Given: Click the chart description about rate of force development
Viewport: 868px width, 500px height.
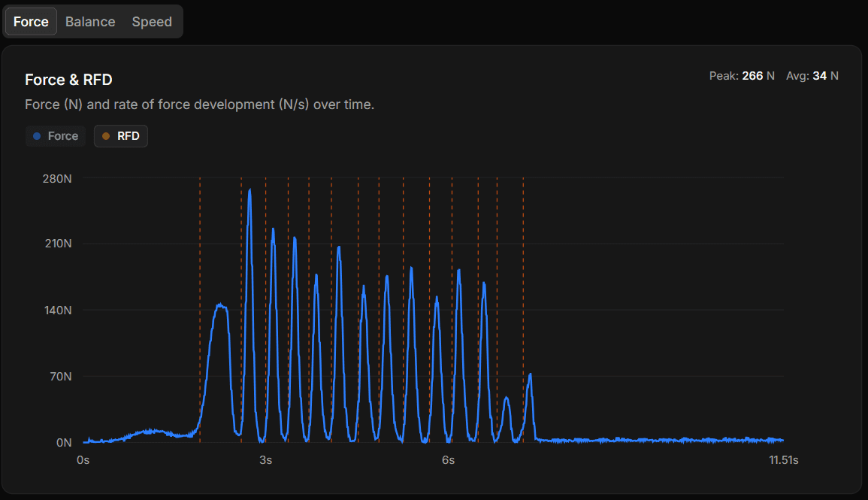Looking at the screenshot, I should click(x=199, y=105).
